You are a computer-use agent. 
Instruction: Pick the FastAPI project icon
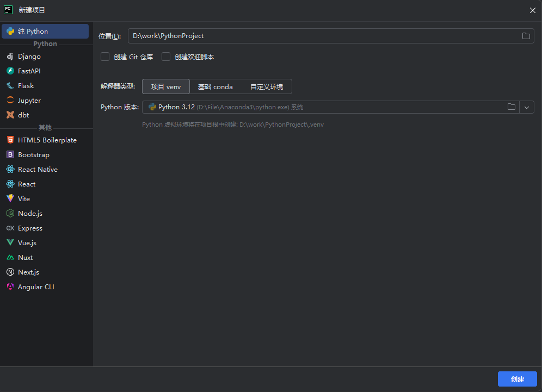[x=10, y=71]
